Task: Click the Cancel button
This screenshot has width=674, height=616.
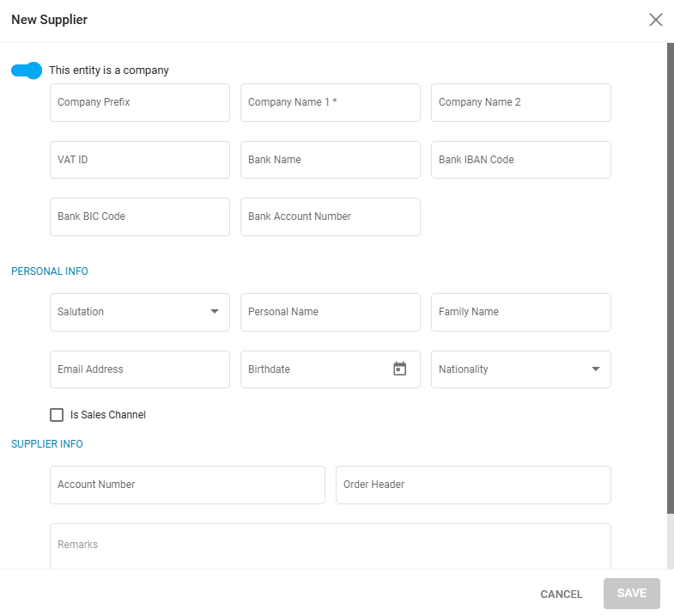Action: 561,595
